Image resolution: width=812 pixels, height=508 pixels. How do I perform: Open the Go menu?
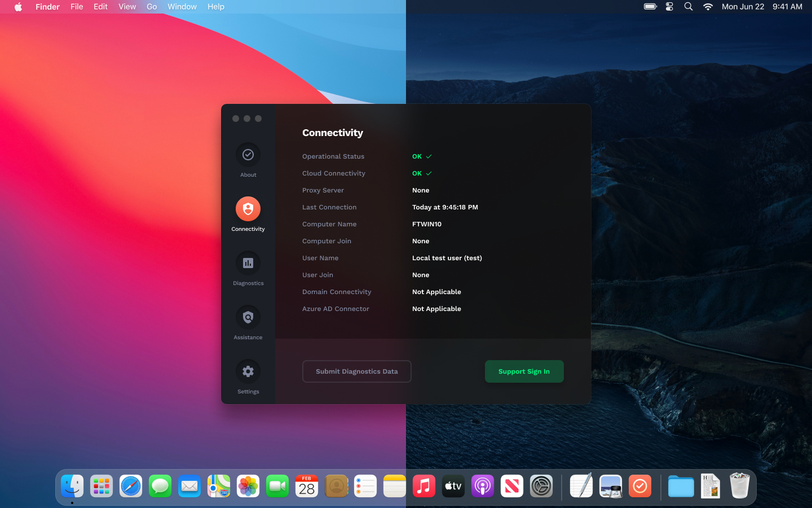click(x=152, y=7)
